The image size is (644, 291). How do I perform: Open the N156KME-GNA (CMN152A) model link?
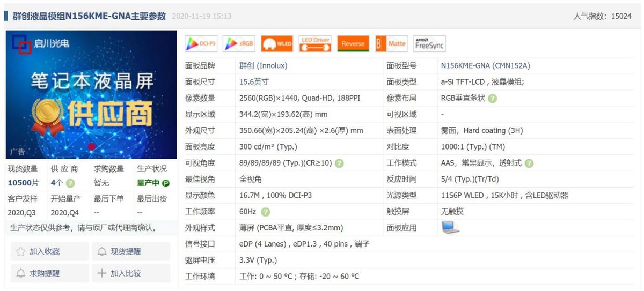pyautogui.click(x=485, y=66)
